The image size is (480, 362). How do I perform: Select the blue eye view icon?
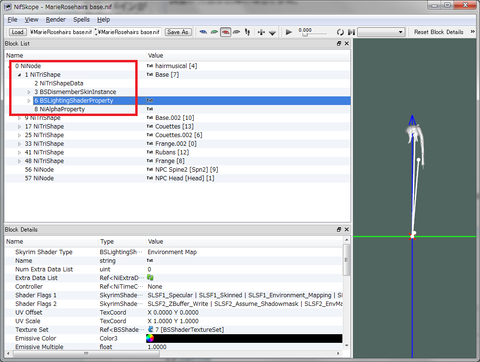tap(203, 32)
